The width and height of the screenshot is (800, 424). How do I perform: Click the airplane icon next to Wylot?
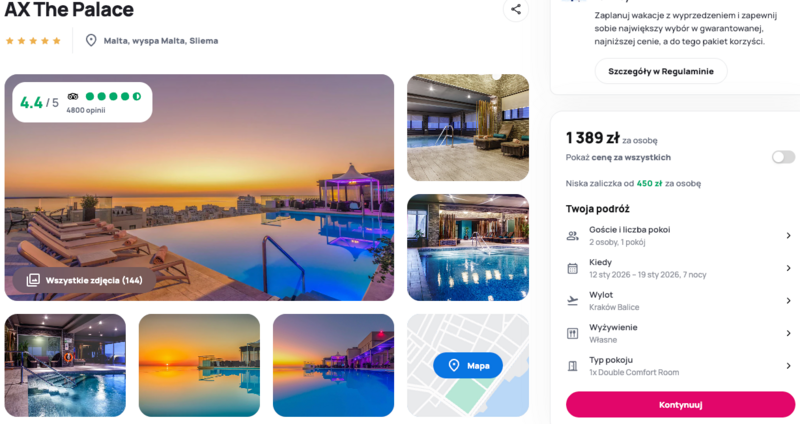coord(572,301)
